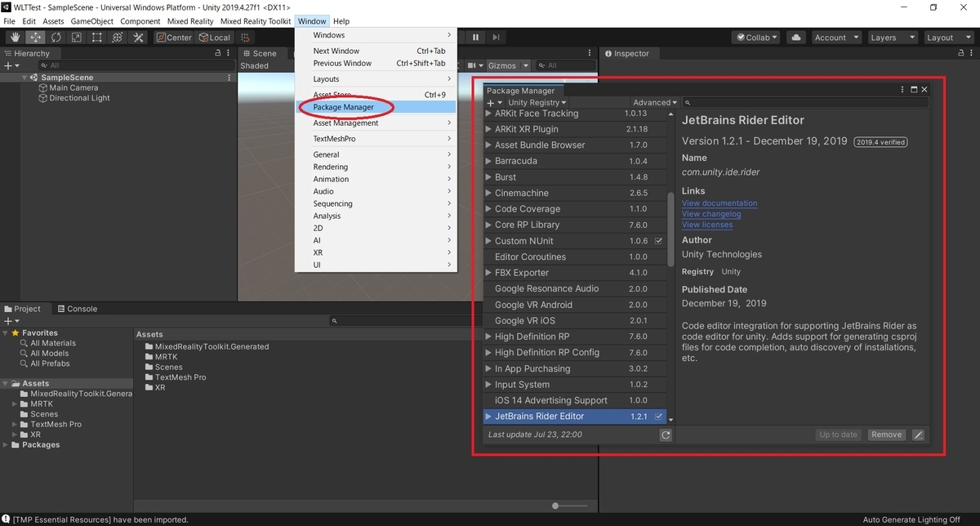This screenshot has height=526, width=980.
Task: Open the Unity Registry dropdown
Action: click(x=537, y=103)
